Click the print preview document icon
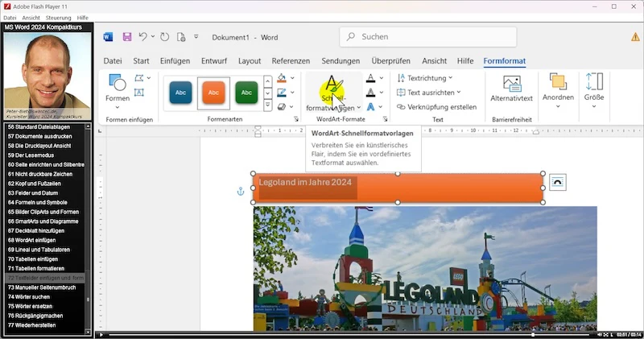 coord(181,37)
